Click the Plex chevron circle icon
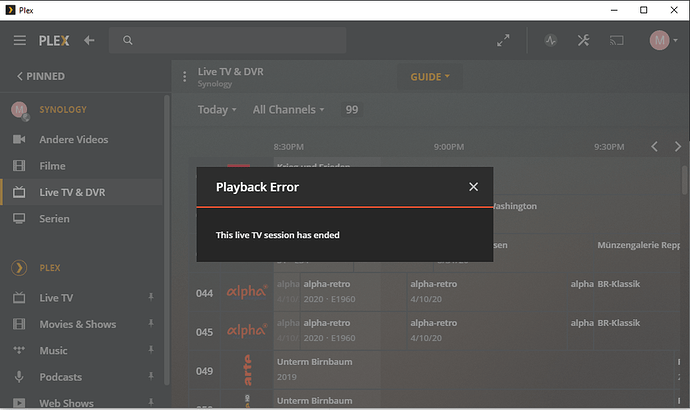Viewport: 690px width, 410px height. (19, 268)
